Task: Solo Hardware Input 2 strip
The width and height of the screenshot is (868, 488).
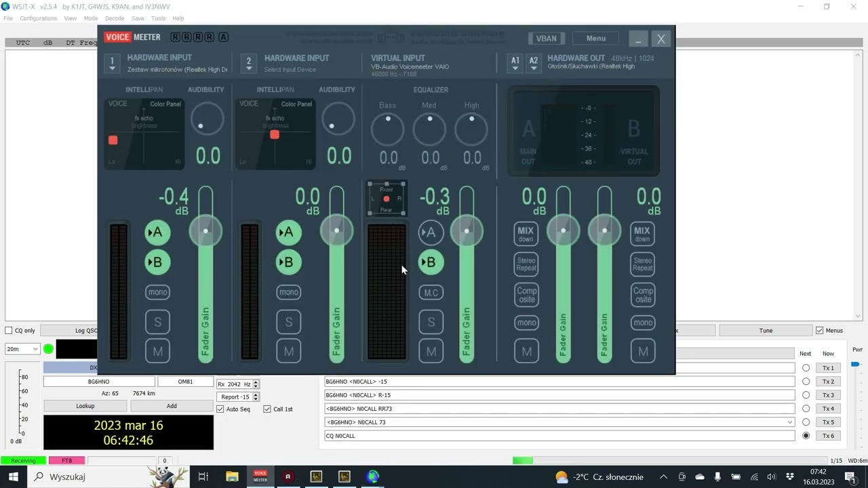Action: point(288,322)
